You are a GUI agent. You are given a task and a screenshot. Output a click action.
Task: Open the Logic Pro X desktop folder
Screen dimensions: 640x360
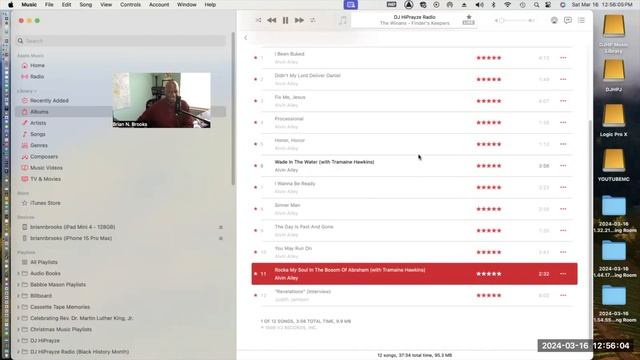tap(613, 120)
